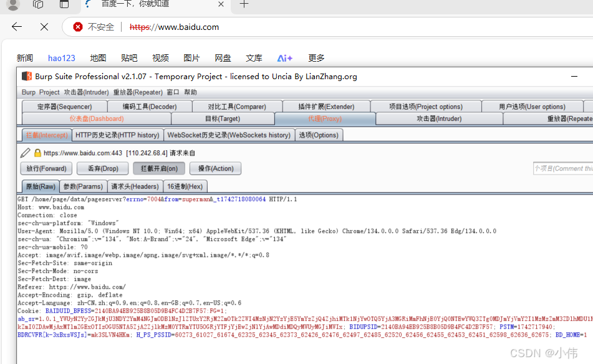This screenshot has width=593, height=364.
Task: Stop loading the page
Action: [x=44, y=27]
